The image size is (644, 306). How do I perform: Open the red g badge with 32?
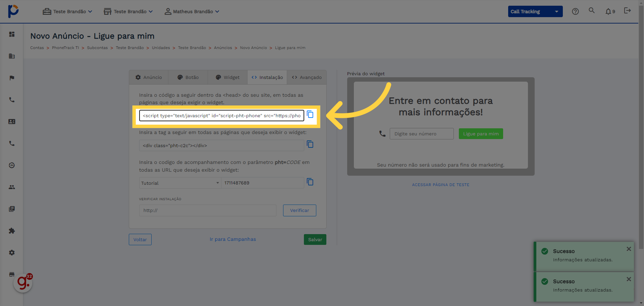(23, 283)
